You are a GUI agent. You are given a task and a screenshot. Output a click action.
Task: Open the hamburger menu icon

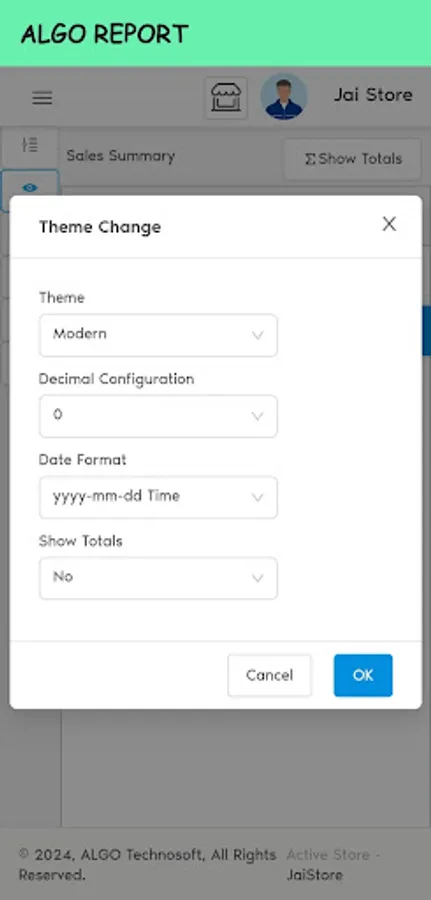(x=42, y=98)
